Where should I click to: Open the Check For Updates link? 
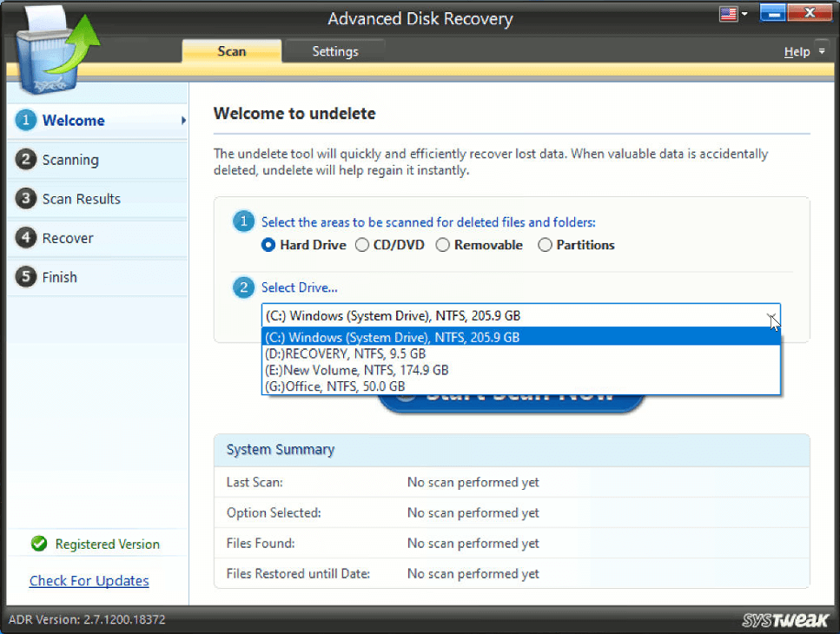click(x=89, y=580)
